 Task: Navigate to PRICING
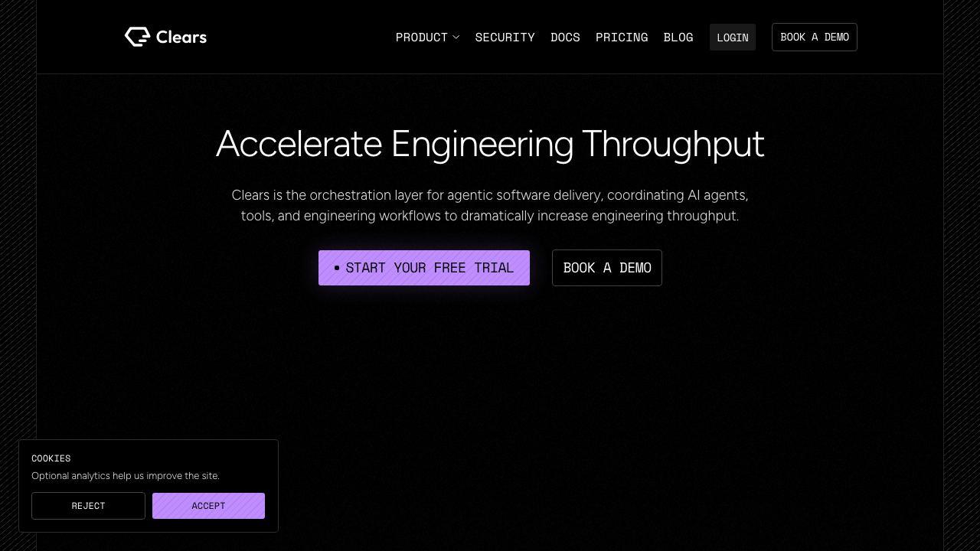622,37
